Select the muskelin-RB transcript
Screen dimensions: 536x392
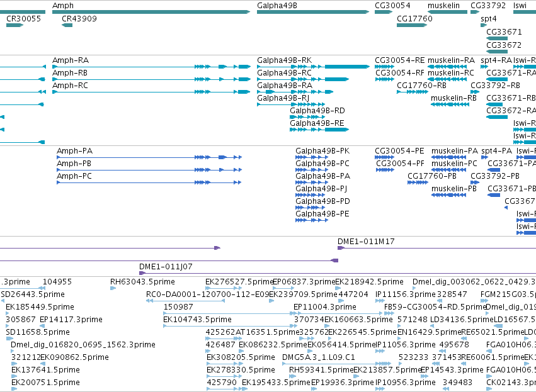tap(450, 104)
